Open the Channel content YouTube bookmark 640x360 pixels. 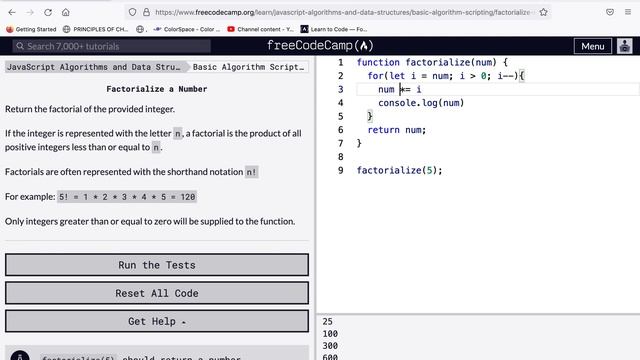pyautogui.click(x=260, y=29)
